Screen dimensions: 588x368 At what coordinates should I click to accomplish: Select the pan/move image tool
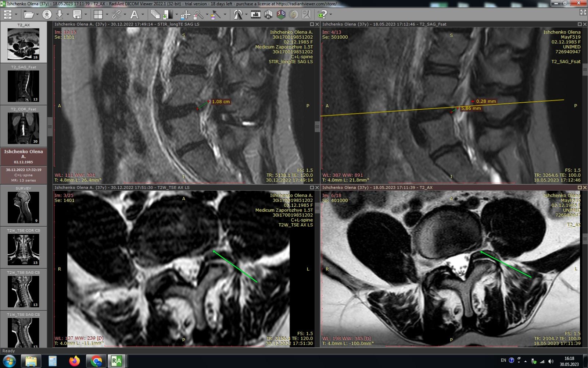(x=185, y=15)
